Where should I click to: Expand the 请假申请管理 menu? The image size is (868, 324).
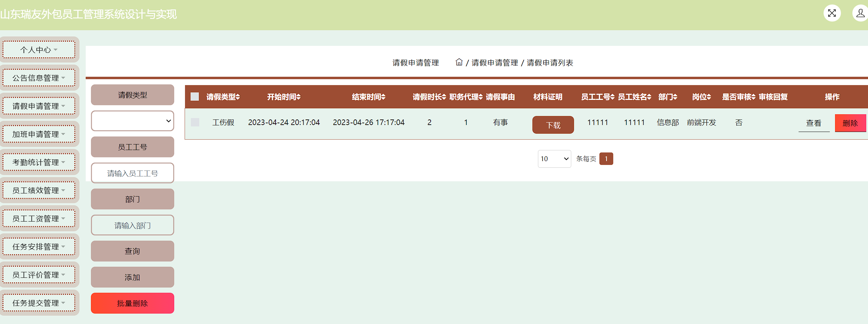(x=39, y=106)
